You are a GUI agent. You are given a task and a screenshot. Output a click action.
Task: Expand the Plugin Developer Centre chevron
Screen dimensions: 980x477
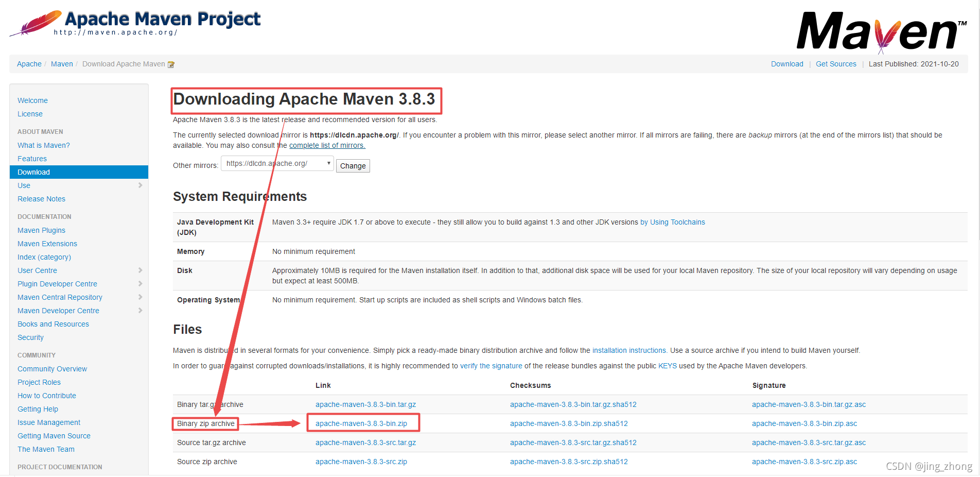140,283
